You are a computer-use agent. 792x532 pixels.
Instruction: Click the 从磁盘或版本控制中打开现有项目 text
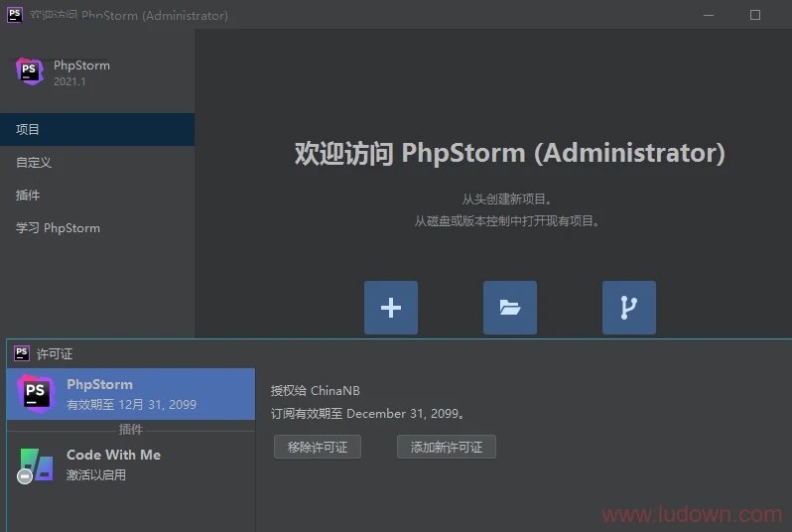506,220
